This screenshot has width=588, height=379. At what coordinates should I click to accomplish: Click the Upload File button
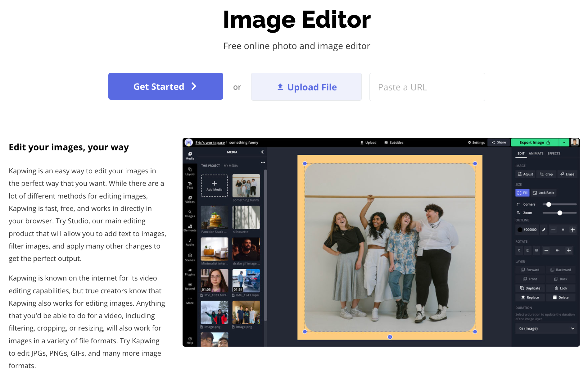pos(306,87)
